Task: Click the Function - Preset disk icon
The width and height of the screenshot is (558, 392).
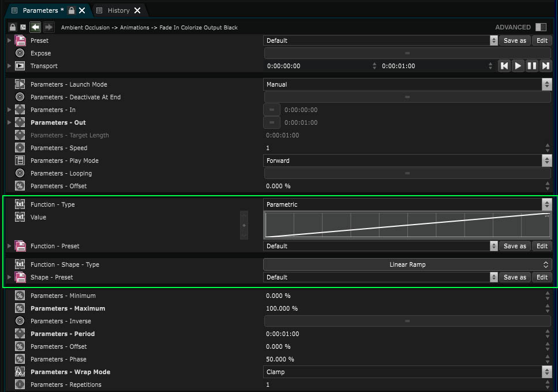Action: click(20, 246)
